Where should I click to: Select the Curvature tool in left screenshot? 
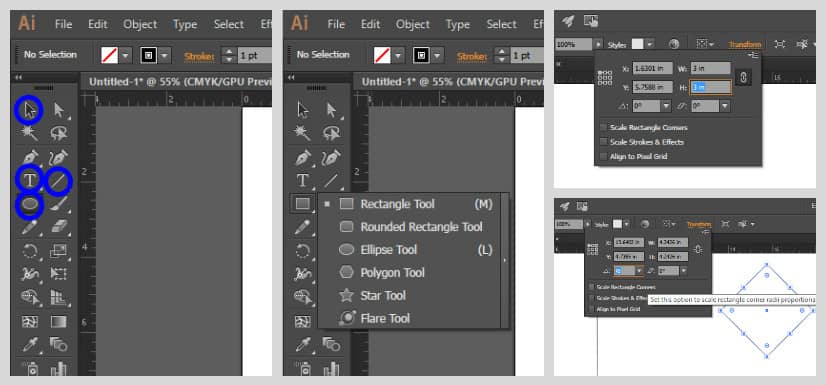click(x=59, y=157)
